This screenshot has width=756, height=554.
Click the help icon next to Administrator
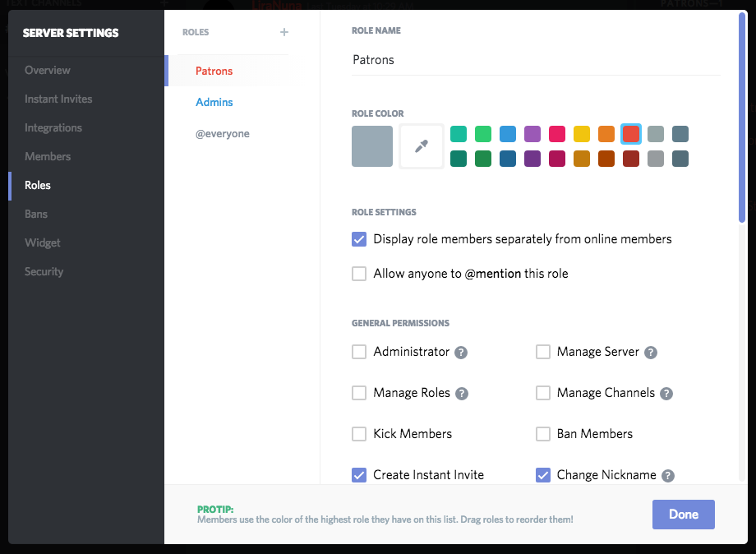click(461, 352)
